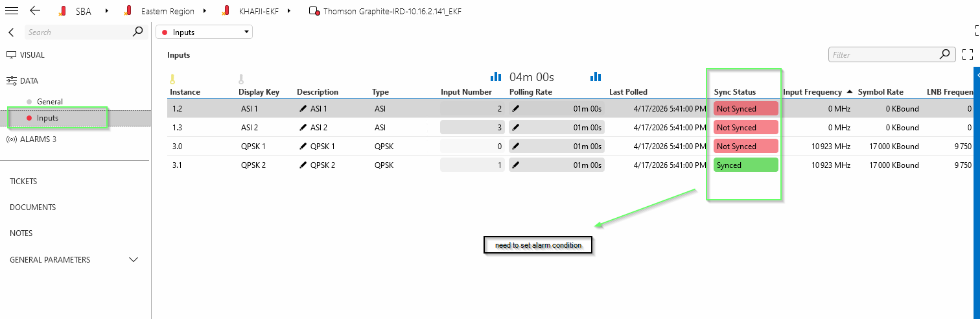
Task: Sort by Input Frequency column header
Action: point(812,92)
